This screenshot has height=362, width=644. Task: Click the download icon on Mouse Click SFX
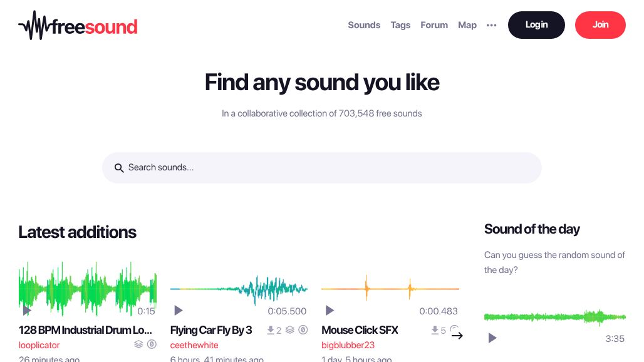[435, 330]
